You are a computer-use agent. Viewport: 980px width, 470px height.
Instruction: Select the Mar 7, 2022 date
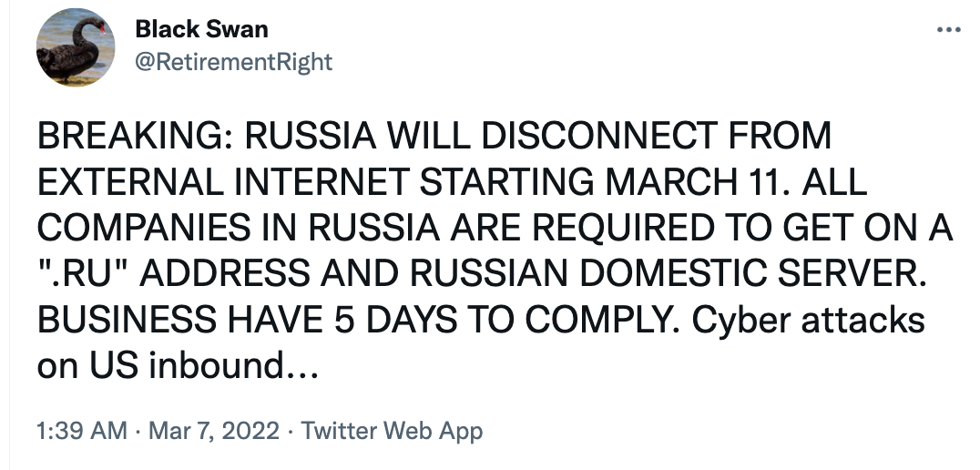click(x=213, y=431)
